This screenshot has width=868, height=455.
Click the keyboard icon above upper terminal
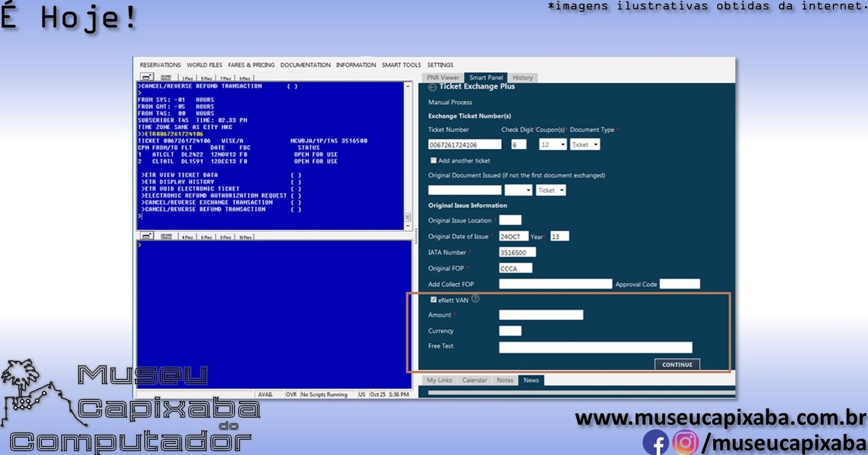tap(166, 78)
